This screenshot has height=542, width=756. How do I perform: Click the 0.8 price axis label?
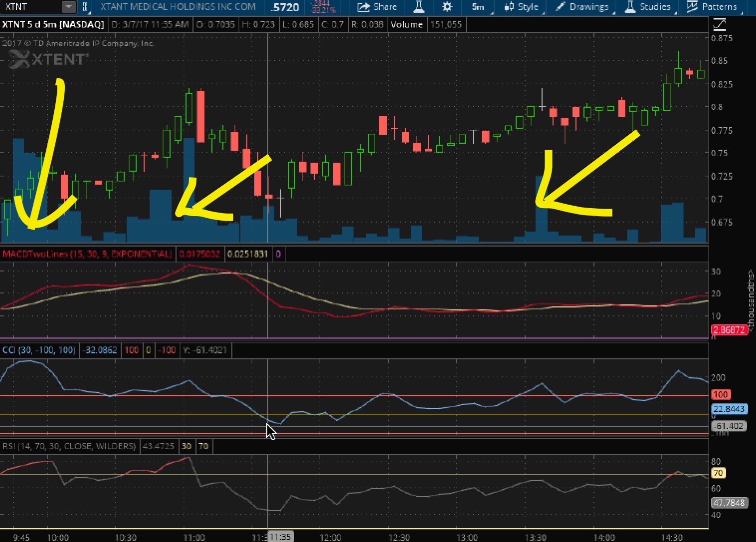(x=717, y=107)
